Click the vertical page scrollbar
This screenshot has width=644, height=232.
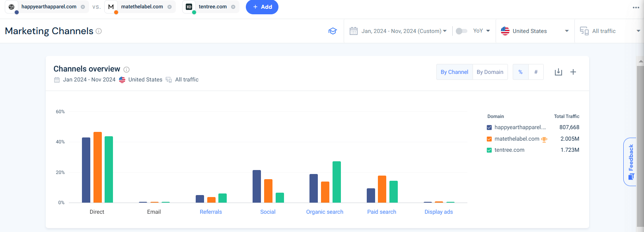640,147
